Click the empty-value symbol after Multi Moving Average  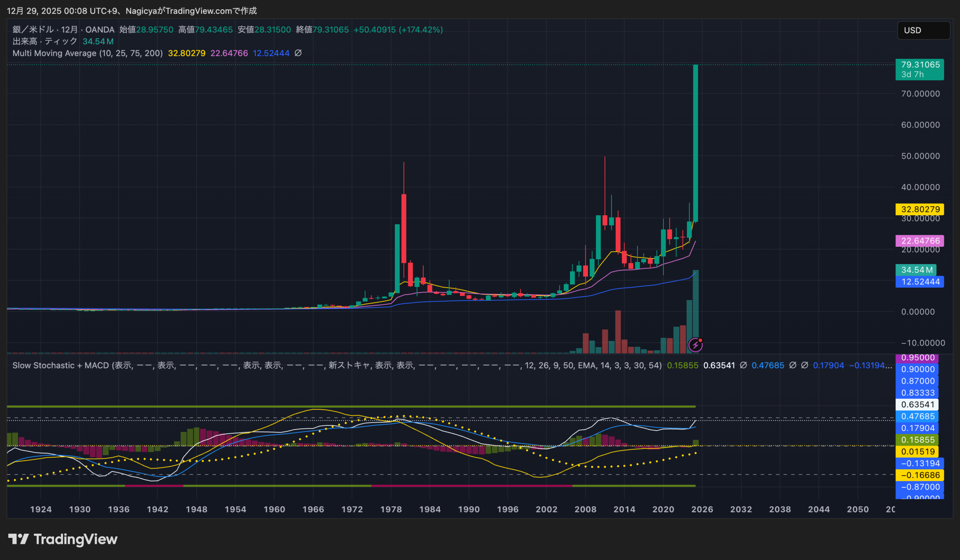click(x=298, y=53)
